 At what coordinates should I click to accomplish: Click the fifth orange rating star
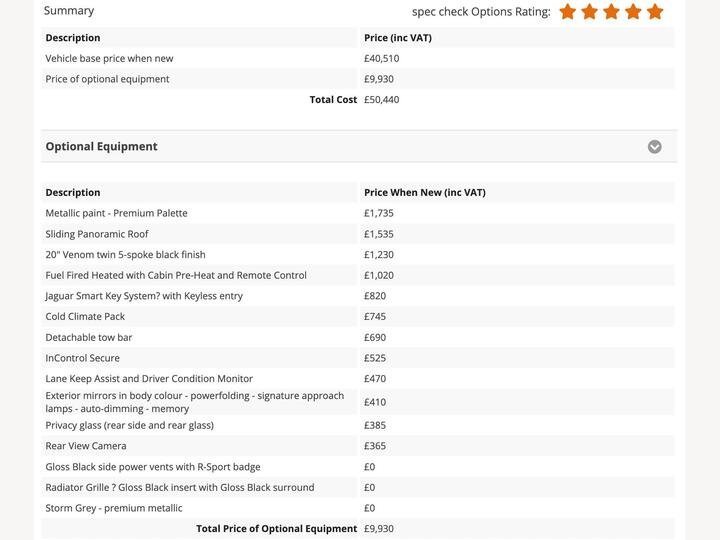[x=655, y=11]
